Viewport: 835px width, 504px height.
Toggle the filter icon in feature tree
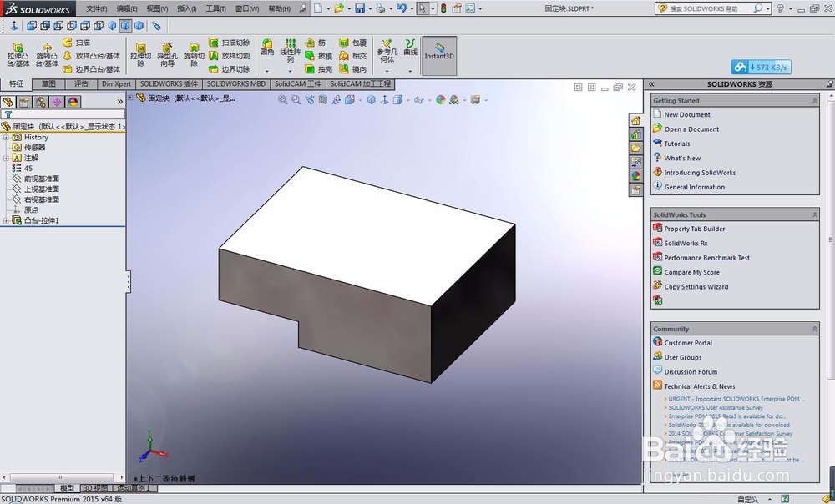8,114
